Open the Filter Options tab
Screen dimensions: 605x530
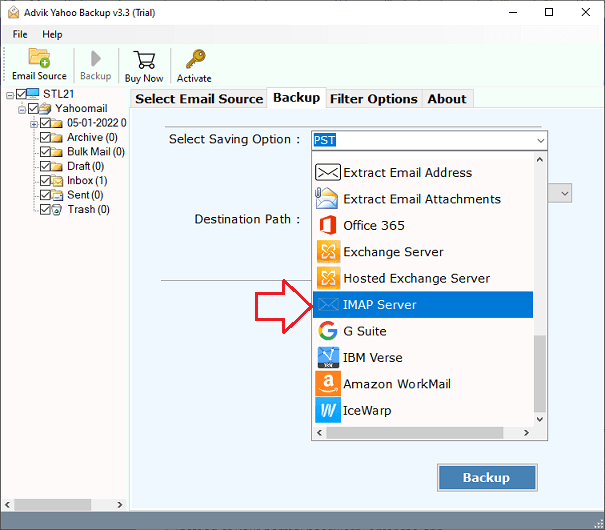[x=373, y=99]
